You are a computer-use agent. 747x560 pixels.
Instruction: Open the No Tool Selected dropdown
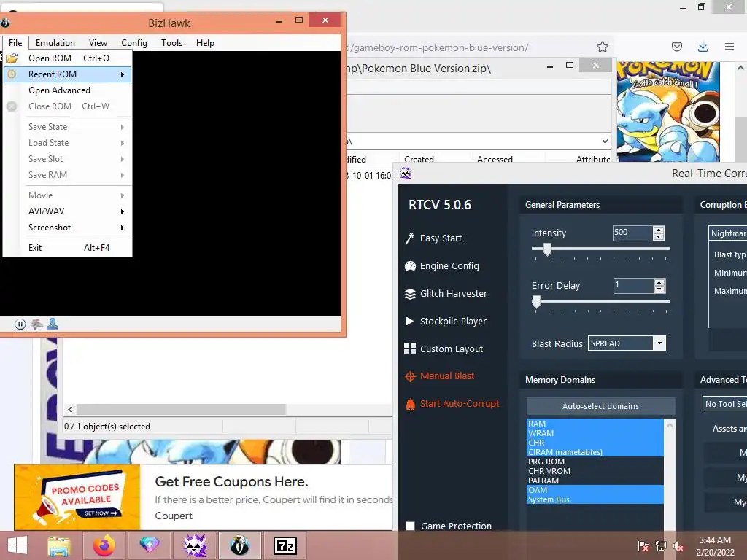(724, 404)
